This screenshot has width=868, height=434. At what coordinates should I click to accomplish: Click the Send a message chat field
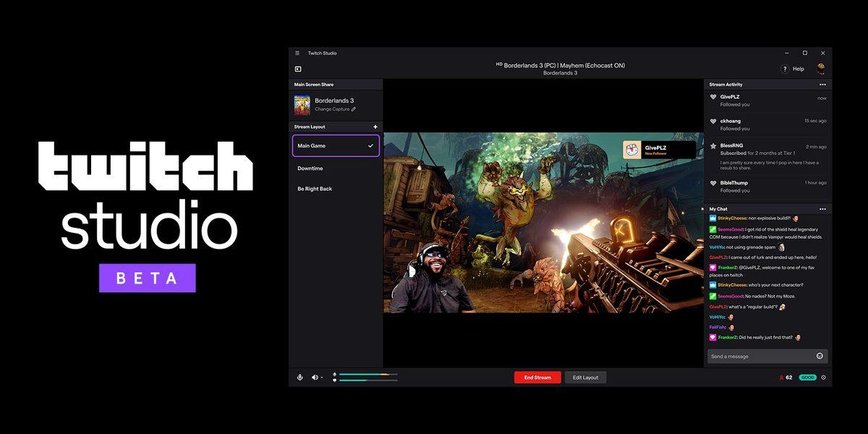(x=752, y=356)
